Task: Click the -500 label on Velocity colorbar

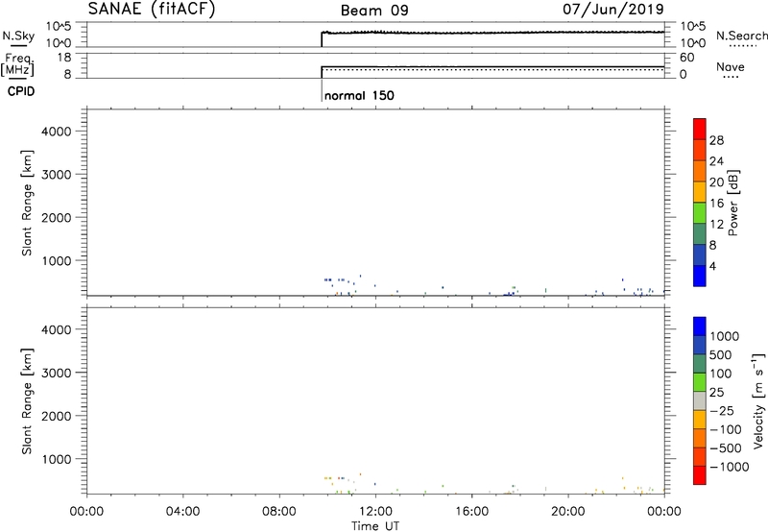Action: 726,447
